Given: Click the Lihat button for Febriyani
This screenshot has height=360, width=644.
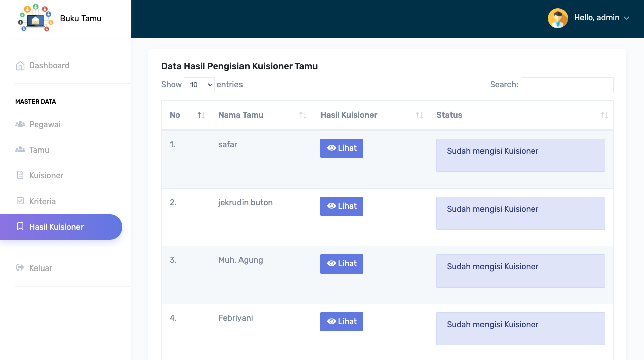Looking at the screenshot, I should [x=342, y=322].
